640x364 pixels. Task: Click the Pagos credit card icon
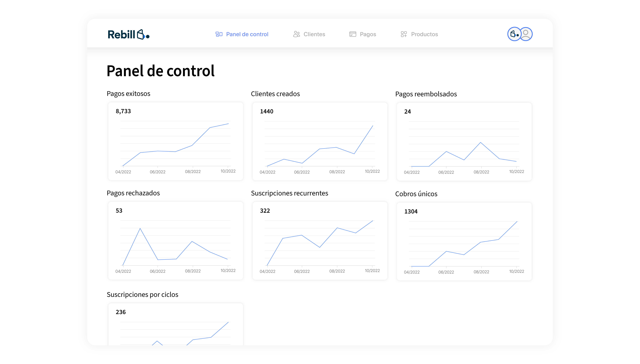[353, 34]
